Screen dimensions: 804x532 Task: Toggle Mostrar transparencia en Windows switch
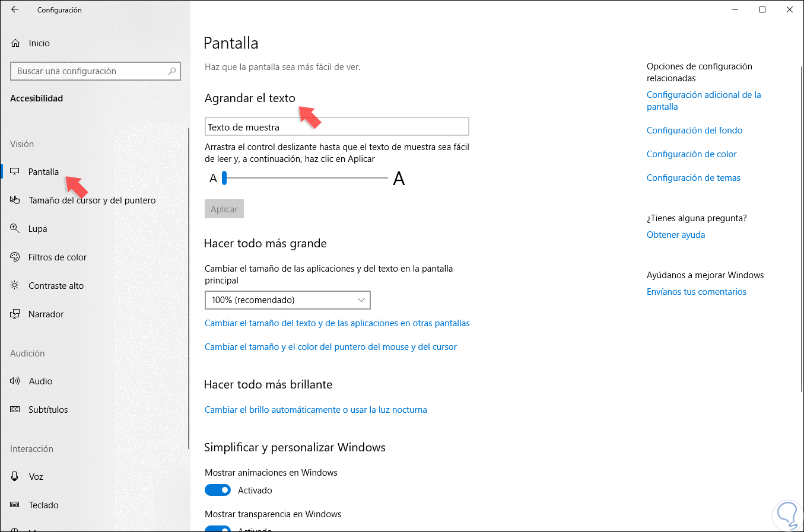218,528
